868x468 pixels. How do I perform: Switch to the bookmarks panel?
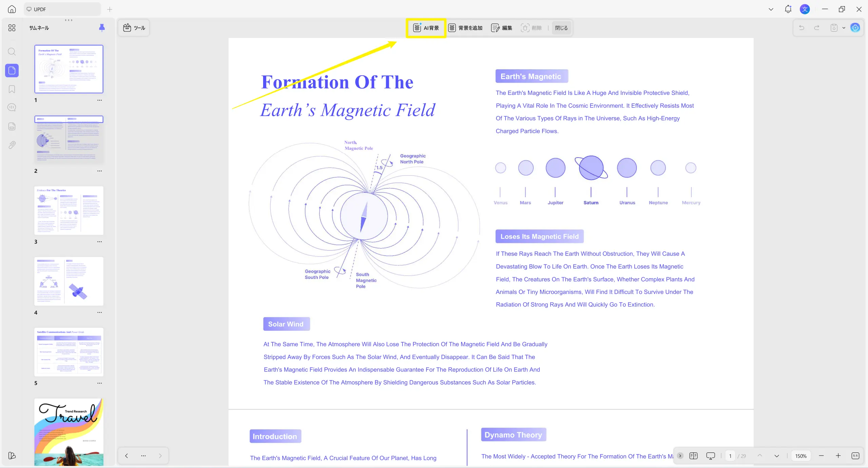point(12,89)
